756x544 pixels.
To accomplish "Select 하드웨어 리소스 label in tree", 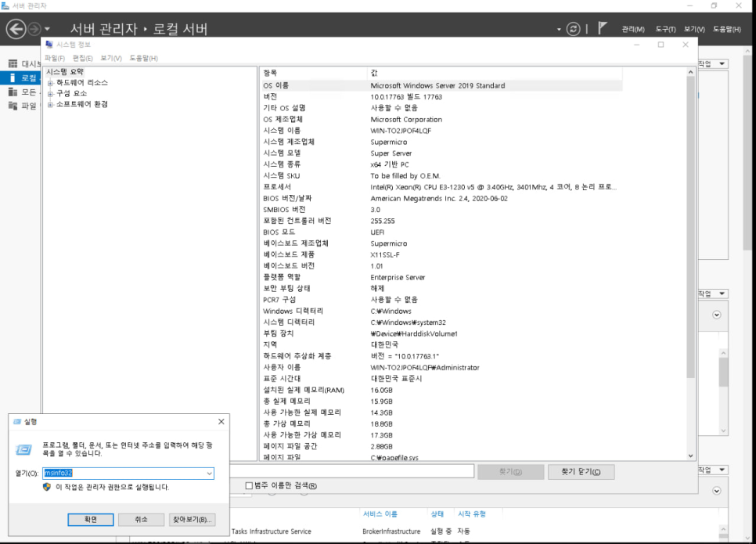I will pos(82,83).
